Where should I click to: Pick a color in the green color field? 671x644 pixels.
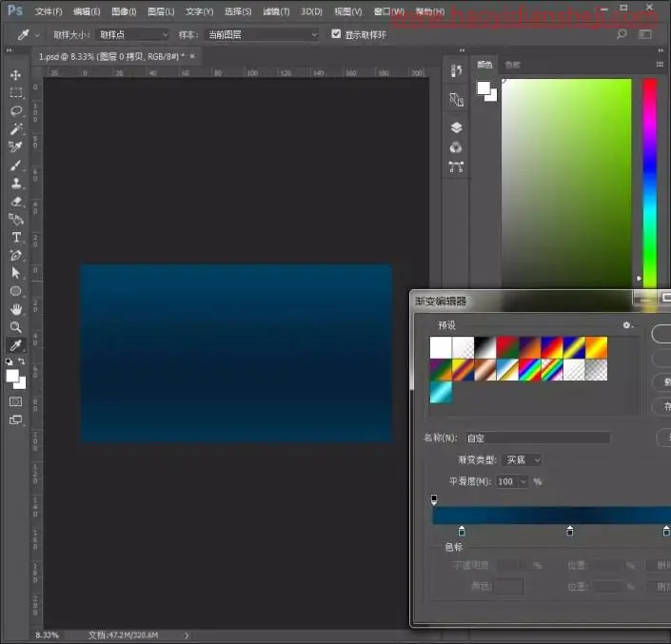coord(566,183)
